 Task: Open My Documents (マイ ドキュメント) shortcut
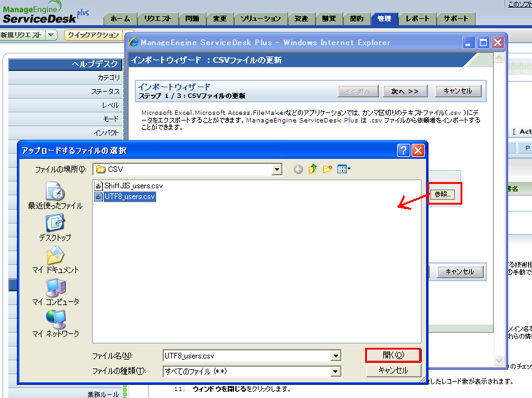click(x=55, y=259)
